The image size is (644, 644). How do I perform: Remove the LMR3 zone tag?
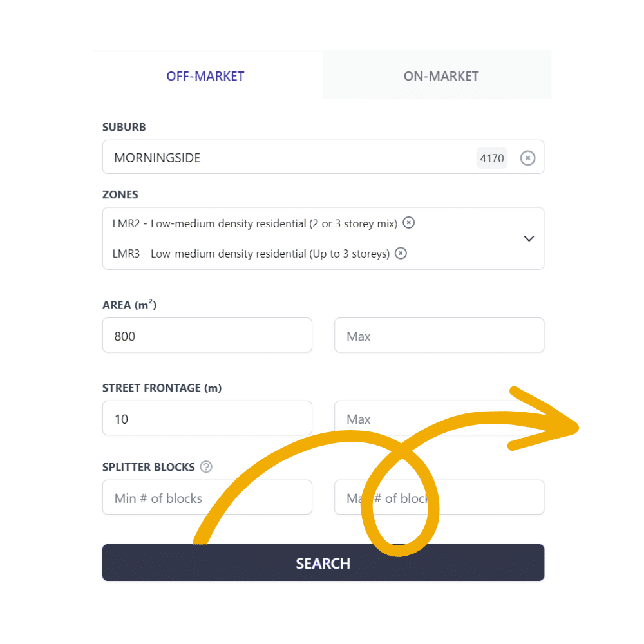point(401,253)
